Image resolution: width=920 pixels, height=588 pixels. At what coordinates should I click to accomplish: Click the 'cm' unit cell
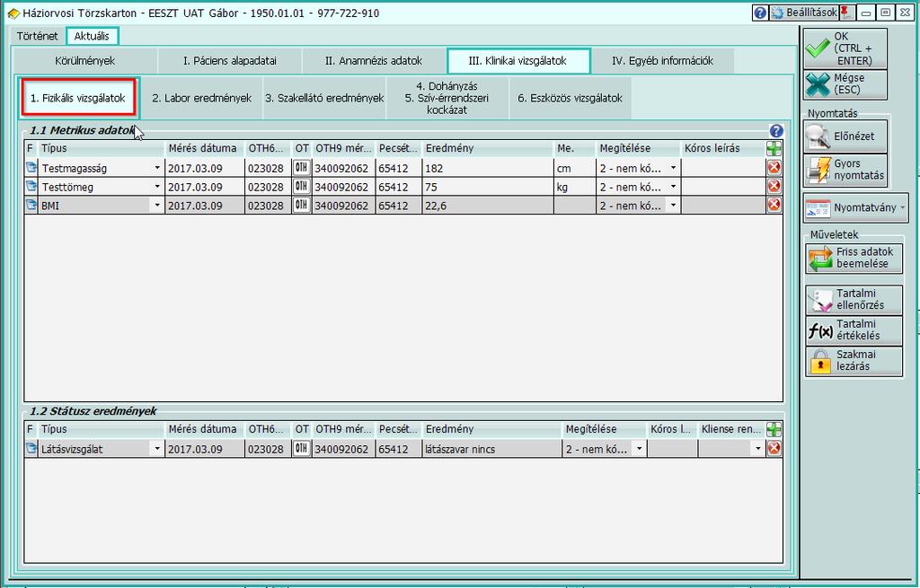click(574, 168)
